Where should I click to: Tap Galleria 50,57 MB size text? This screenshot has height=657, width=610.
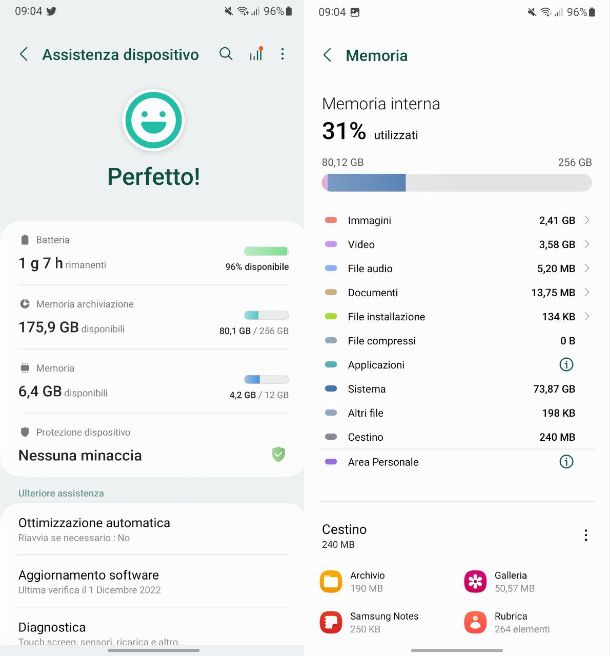pyautogui.click(x=514, y=588)
